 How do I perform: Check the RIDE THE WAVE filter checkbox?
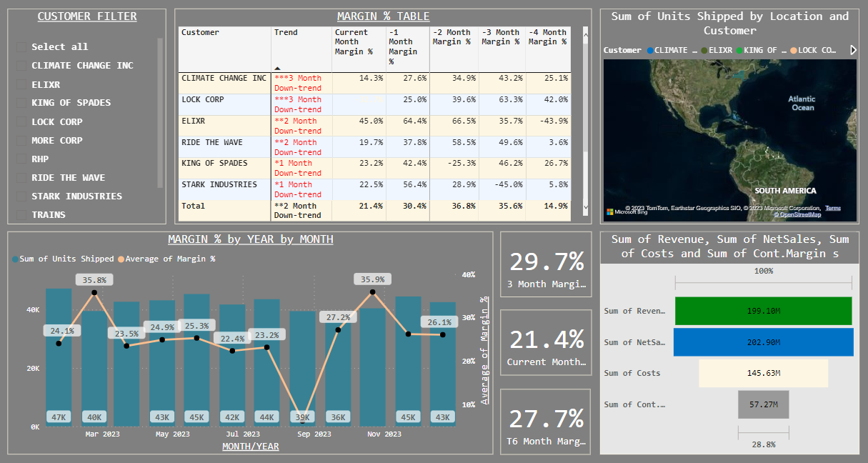click(20, 177)
